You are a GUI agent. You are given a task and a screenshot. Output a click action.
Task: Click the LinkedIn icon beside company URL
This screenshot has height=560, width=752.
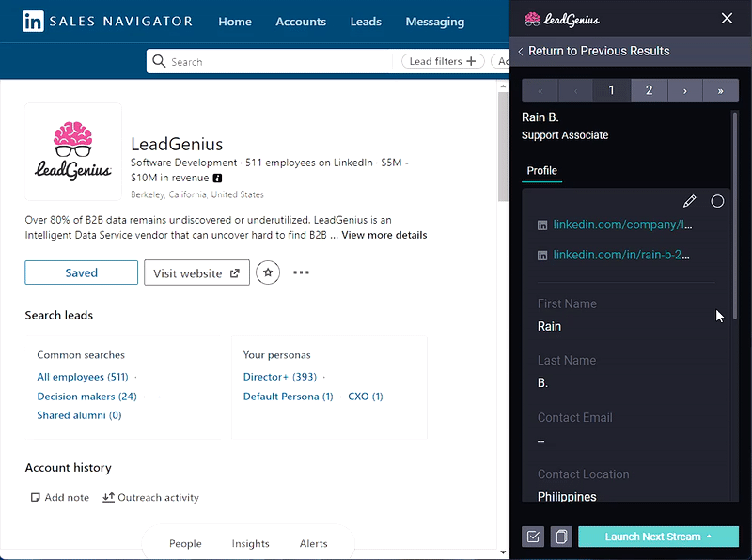542,226
